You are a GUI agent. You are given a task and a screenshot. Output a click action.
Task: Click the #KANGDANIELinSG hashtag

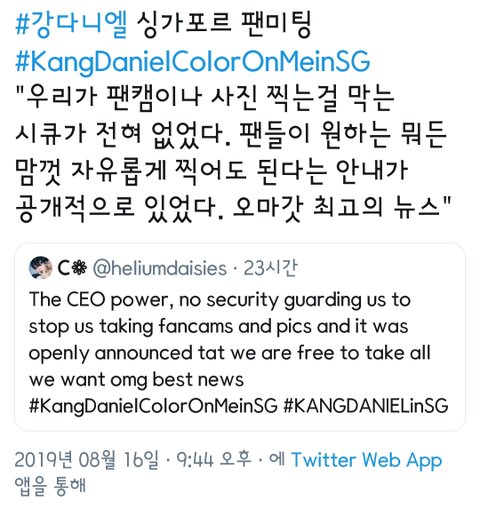[366, 406]
